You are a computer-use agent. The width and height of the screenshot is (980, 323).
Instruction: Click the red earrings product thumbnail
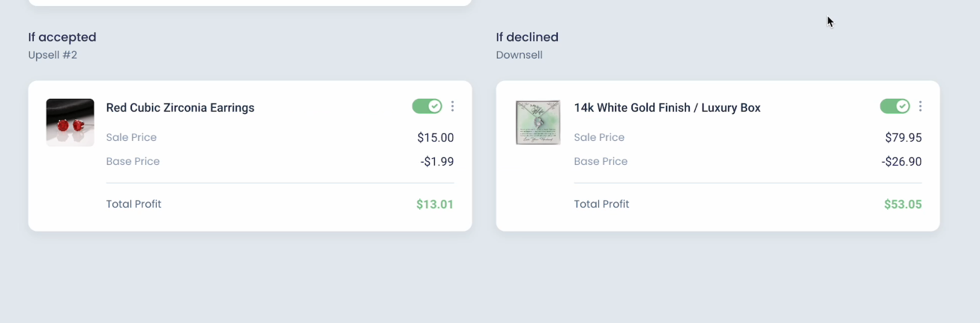coord(70,122)
